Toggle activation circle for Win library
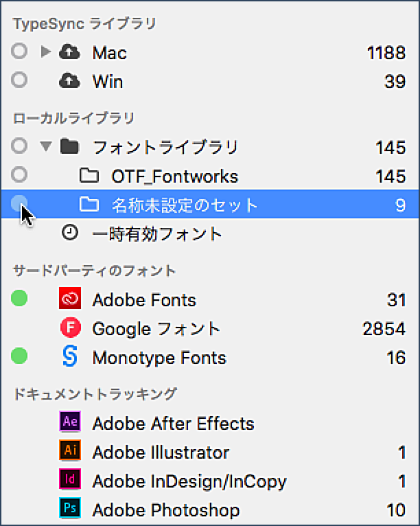 [x=19, y=80]
